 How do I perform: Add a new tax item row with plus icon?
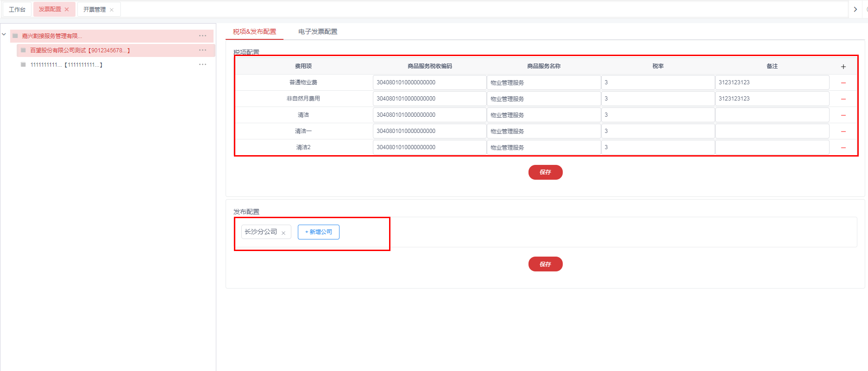click(843, 67)
